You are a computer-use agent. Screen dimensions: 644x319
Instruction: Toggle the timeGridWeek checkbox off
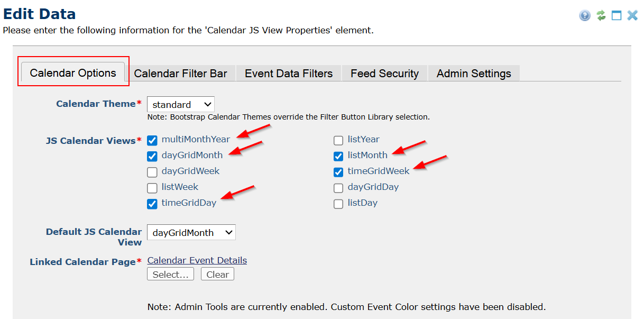[338, 172]
